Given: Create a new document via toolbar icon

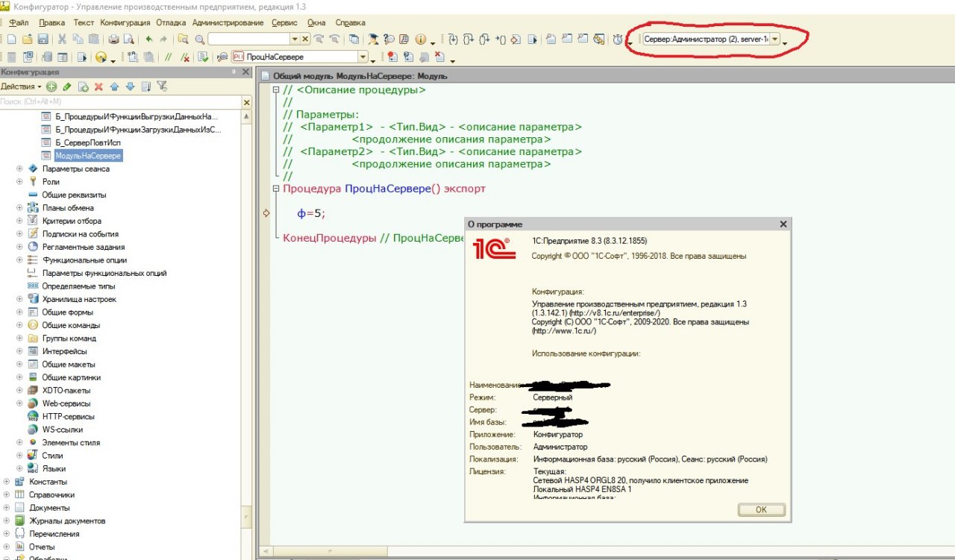Looking at the screenshot, I should point(11,39).
